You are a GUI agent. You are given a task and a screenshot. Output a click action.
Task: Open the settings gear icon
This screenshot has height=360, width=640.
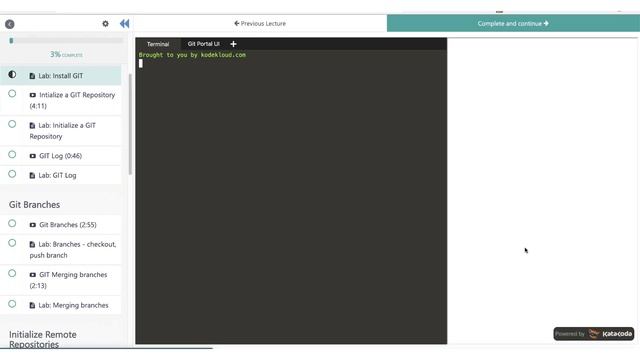click(105, 24)
